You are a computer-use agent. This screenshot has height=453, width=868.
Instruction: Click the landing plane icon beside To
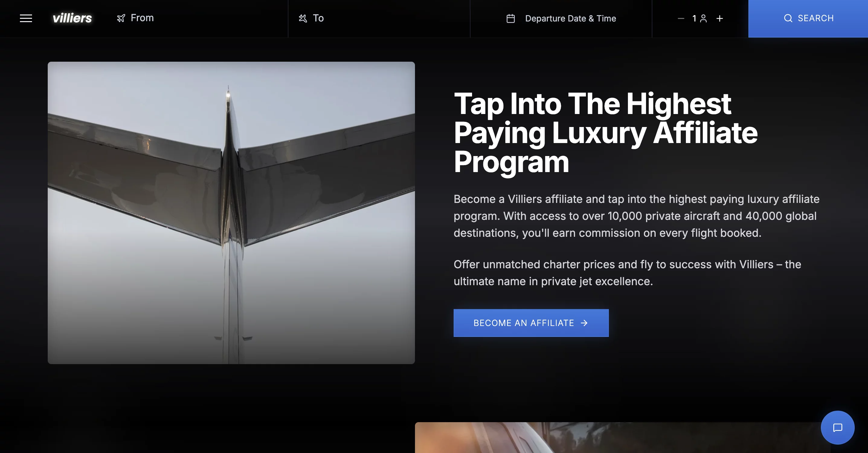coord(303,18)
